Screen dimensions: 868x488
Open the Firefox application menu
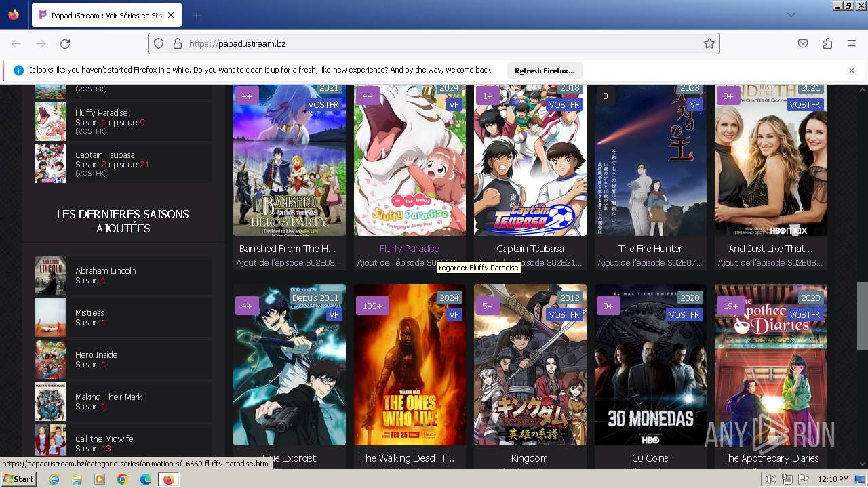pos(852,43)
